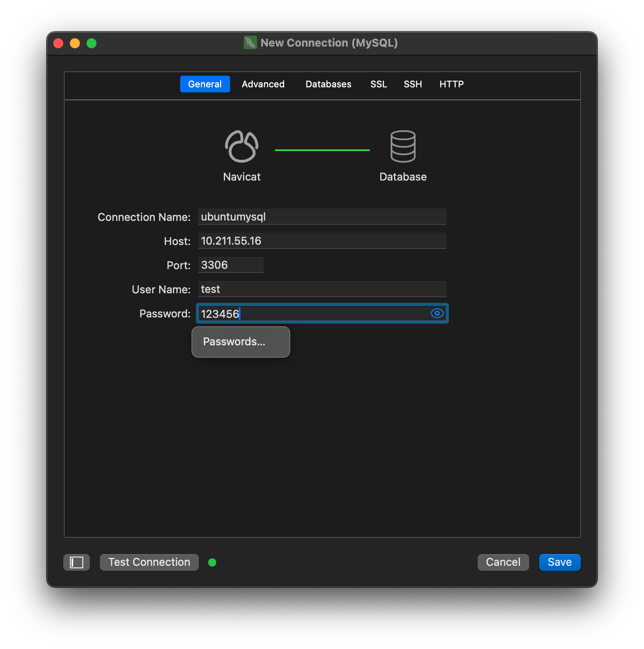Click the Test Connection button
644x649 pixels.
(x=149, y=562)
